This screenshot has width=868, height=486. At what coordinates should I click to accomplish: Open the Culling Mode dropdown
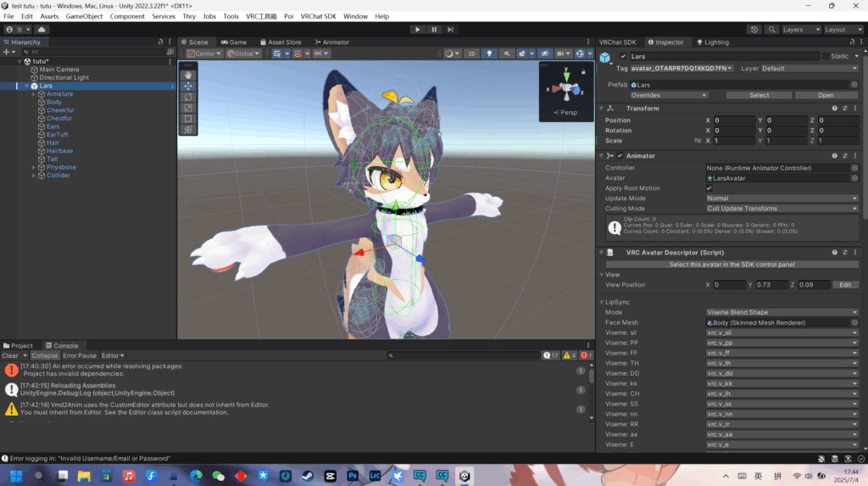(x=782, y=209)
